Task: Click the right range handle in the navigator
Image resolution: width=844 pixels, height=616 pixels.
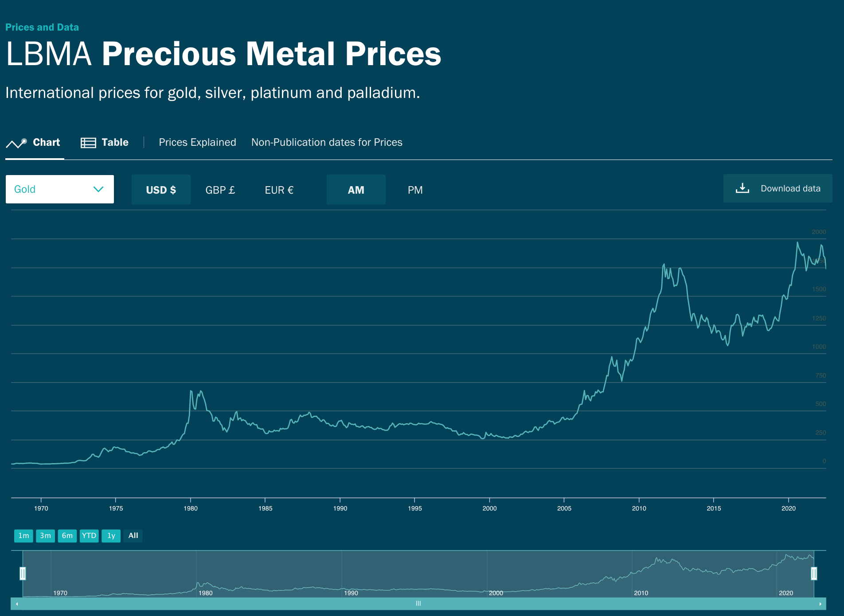Action: 814,573
